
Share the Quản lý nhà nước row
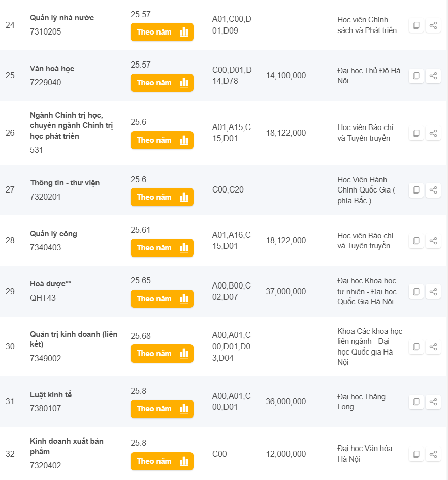(x=433, y=25)
